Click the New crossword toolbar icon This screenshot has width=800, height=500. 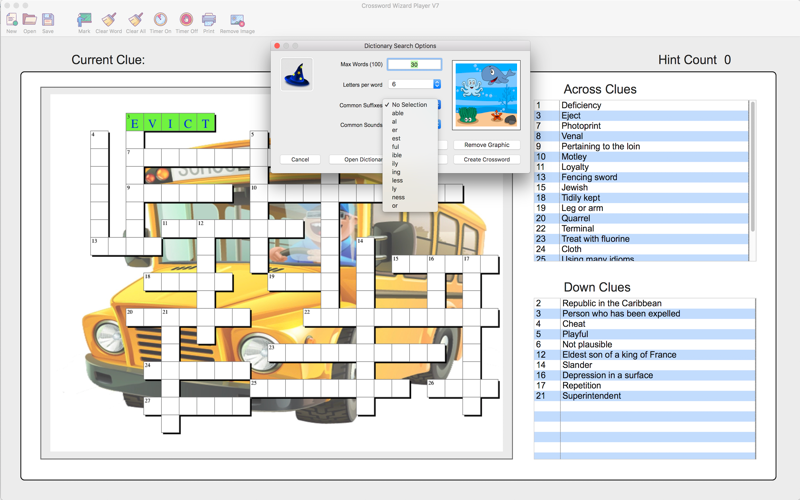[11, 20]
